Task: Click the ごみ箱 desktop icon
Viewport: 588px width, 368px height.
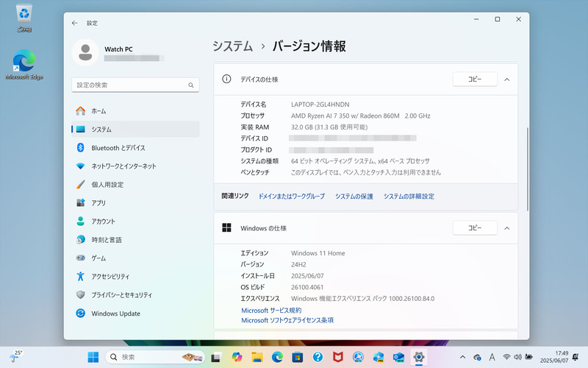Action: 24,18
